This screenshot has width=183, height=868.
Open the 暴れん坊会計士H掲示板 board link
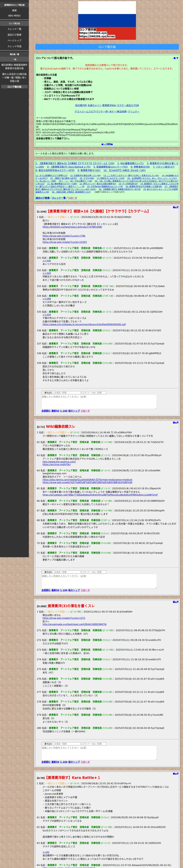(14, 78)
